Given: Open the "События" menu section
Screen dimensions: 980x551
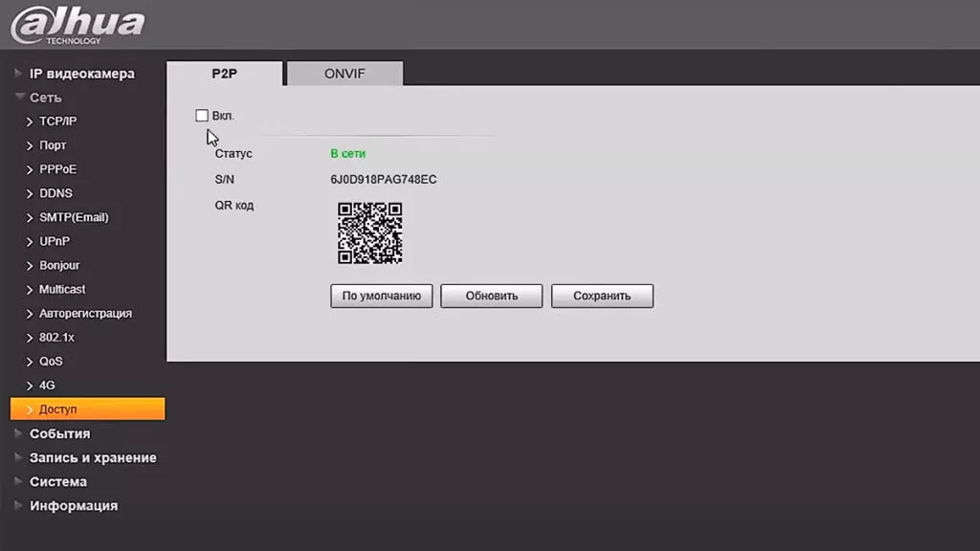Looking at the screenshot, I should tap(60, 433).
